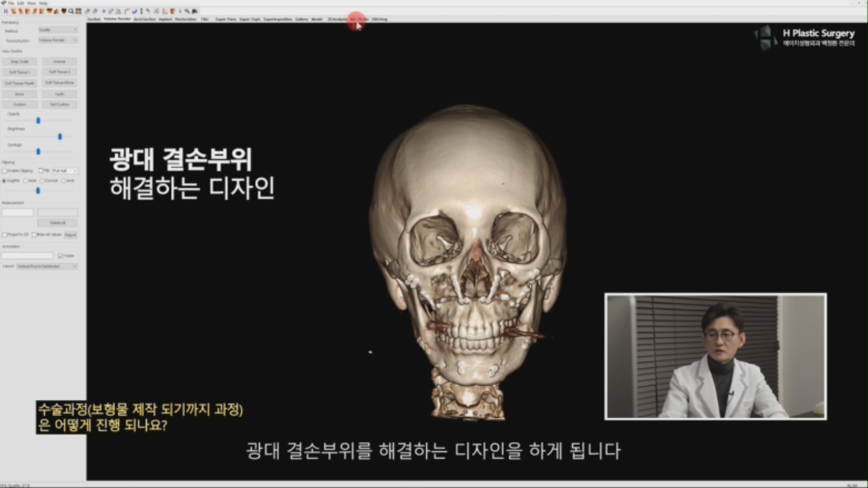Switch to the TMJ tab
Image resolution: width=868 pixels, height=488 pixels.
tap(204, 19)
